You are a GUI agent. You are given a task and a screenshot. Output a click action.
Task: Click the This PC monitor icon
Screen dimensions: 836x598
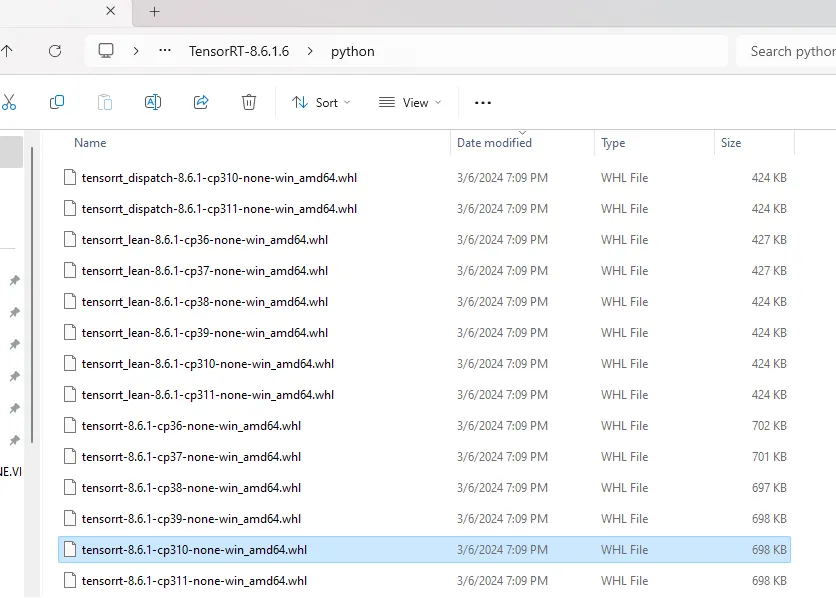tap(106, 51)
